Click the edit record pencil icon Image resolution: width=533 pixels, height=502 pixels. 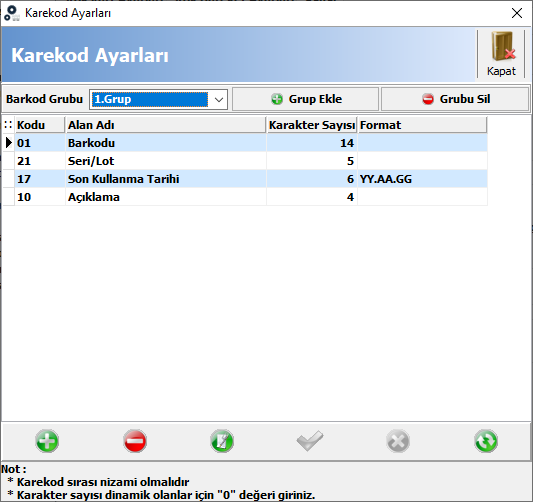[222, 441]
